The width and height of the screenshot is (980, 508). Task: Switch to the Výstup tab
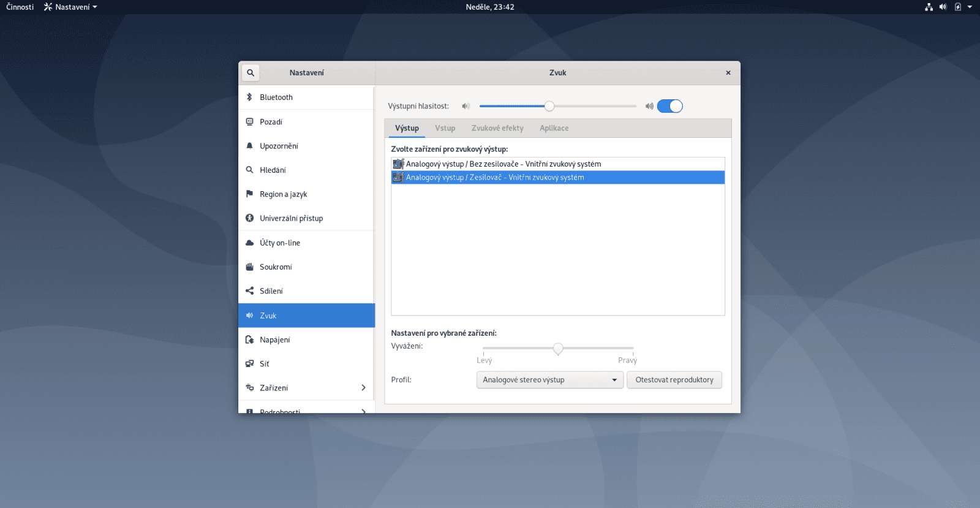click(x=407, y=128)
